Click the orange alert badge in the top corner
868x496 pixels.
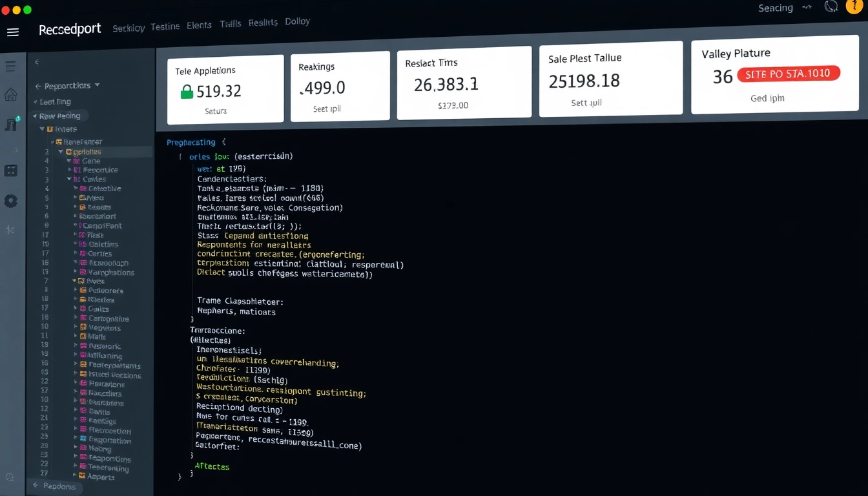(853, 7)
